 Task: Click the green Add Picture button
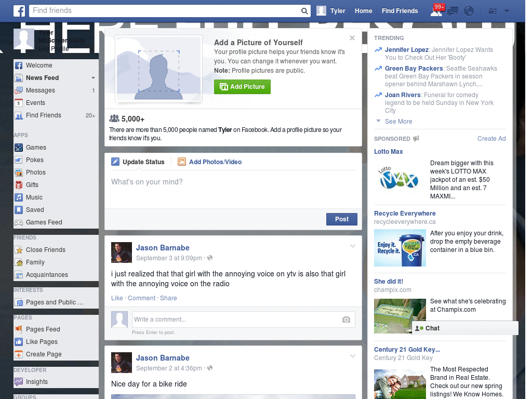(x=242, y=87)
